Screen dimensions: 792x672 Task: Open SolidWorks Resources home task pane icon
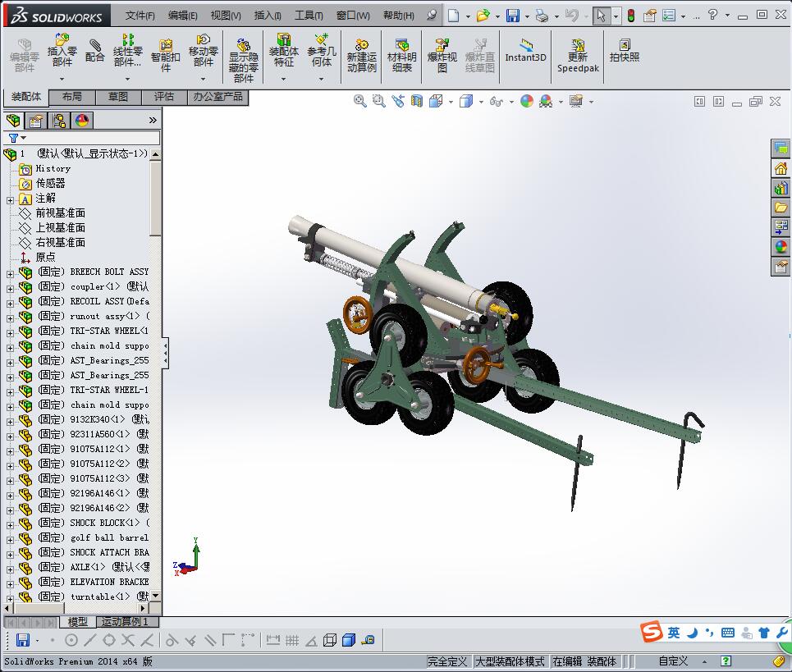click(x=781, y=168)
